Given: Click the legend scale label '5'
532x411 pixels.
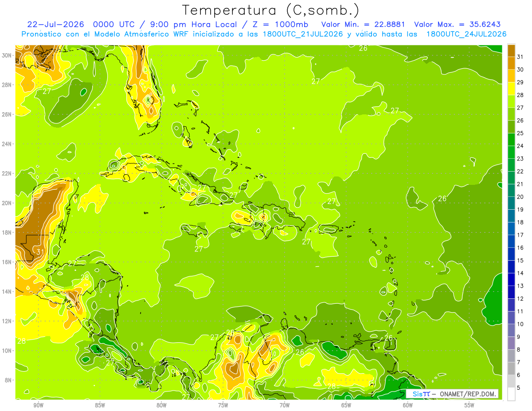Looking at the screenshot, I should 519,388.
